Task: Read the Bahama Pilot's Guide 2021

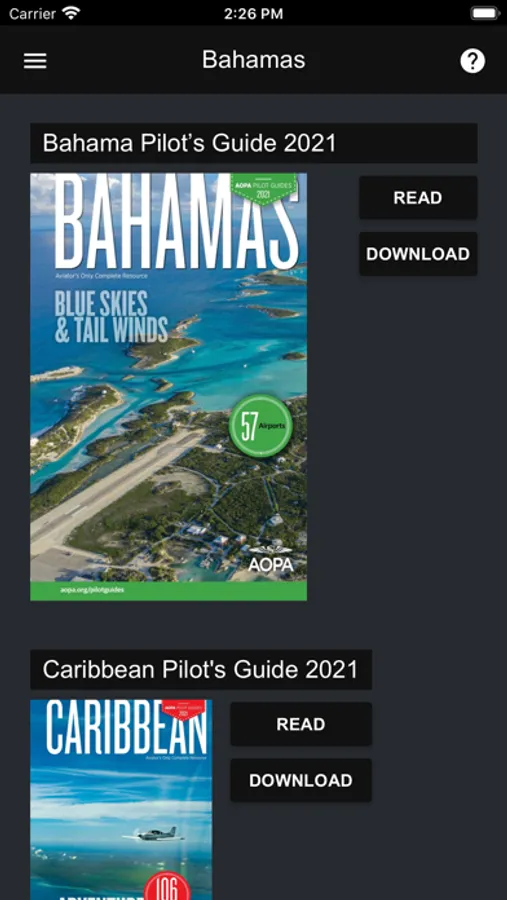Action: pos(418,197)
